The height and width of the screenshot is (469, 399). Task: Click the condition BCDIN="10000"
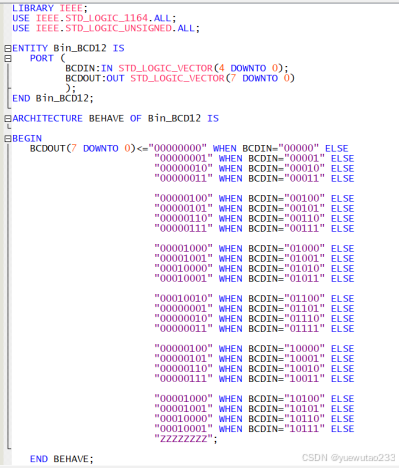pyautogui.click(x=287, y=348)
